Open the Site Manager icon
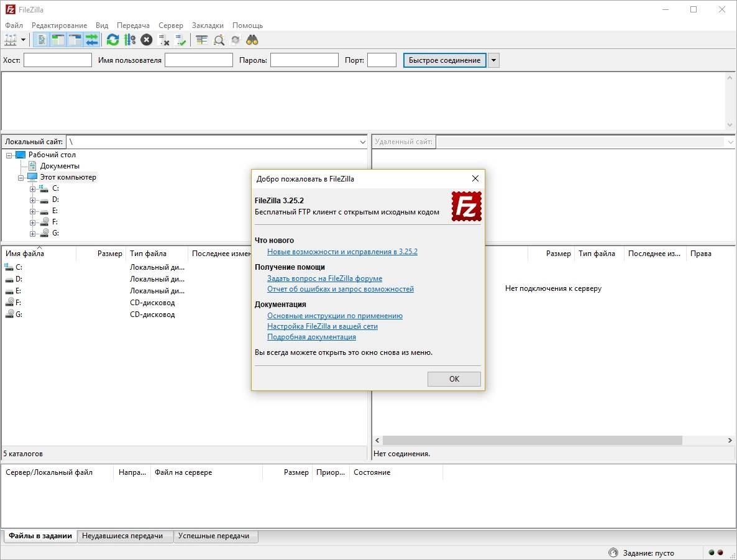737x560 pixels. click(11, 40)
